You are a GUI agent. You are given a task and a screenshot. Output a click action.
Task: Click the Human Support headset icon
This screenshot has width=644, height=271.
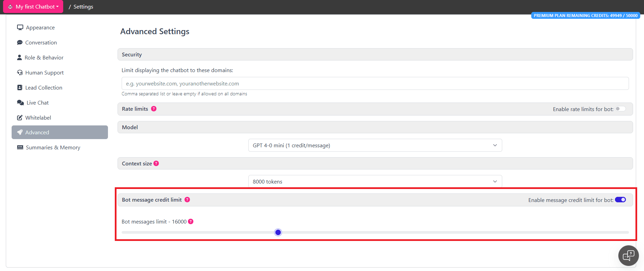click(x=20, y=72)
